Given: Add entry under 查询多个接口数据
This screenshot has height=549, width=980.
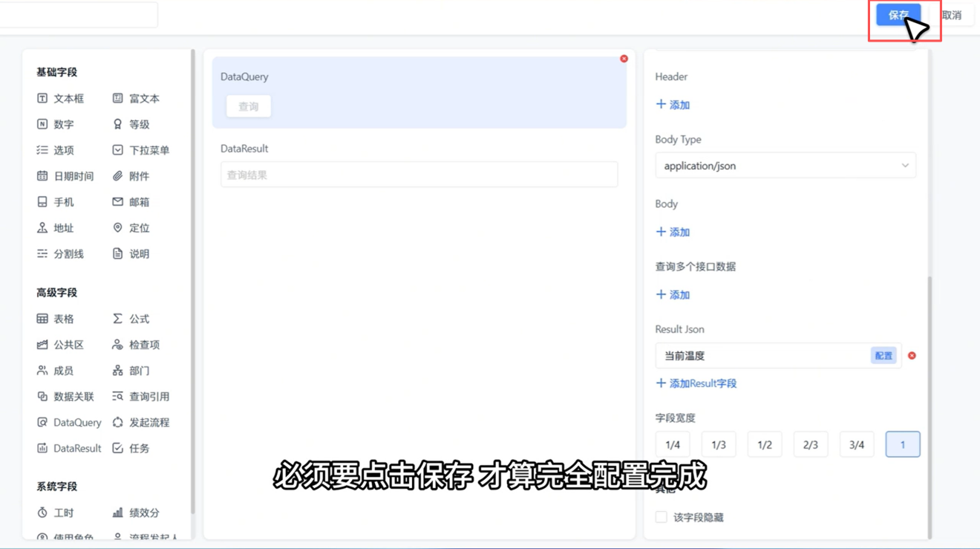Looking at the screenshot, I should click(x=673, y=295).
